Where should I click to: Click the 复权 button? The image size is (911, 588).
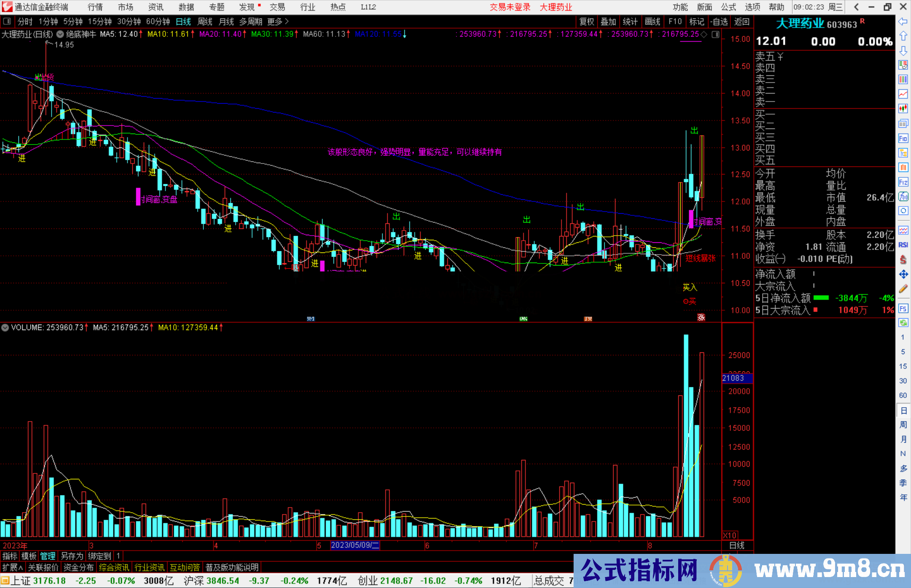(x=587, y=21)
